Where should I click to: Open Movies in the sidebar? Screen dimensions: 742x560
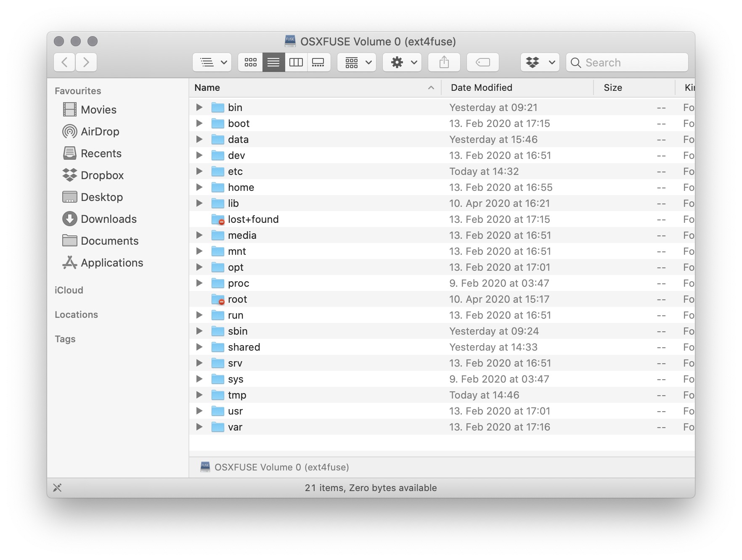[90, 110]
